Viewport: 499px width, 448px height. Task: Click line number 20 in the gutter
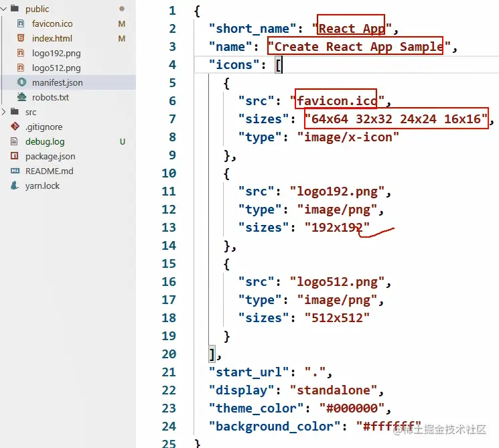(169, 354)
